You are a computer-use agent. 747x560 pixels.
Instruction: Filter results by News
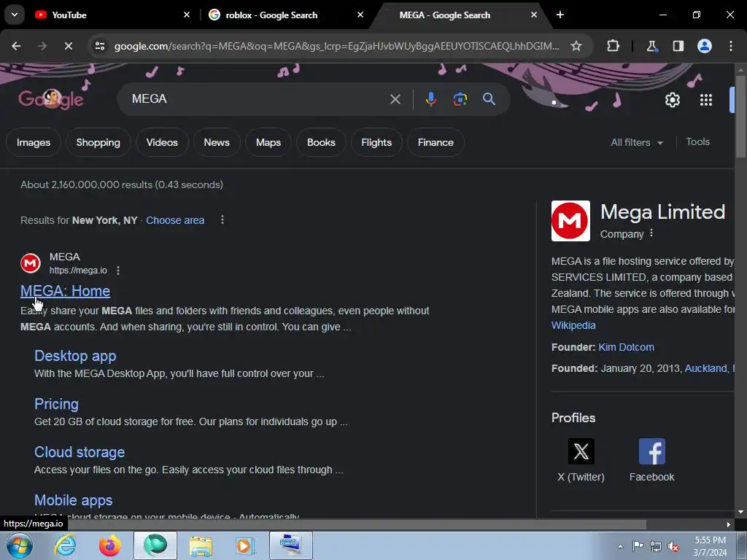217,142
